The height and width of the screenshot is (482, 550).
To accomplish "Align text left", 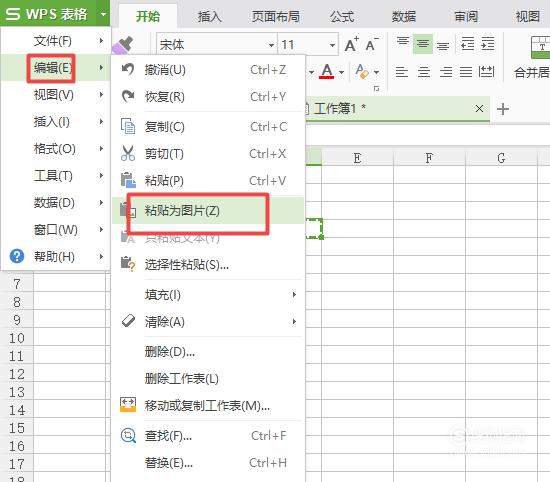I will [x=402, y=72].
